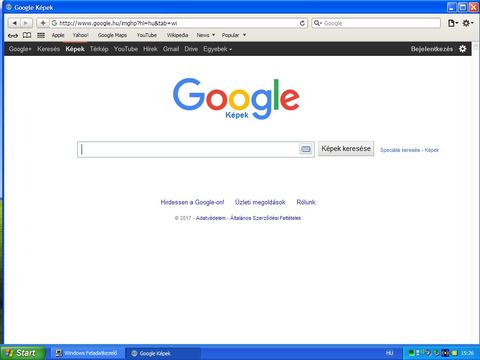Select Gmail in the Google bar
Image resolution: width=480 pixels, height=360 pixels.
coord(171,49)
